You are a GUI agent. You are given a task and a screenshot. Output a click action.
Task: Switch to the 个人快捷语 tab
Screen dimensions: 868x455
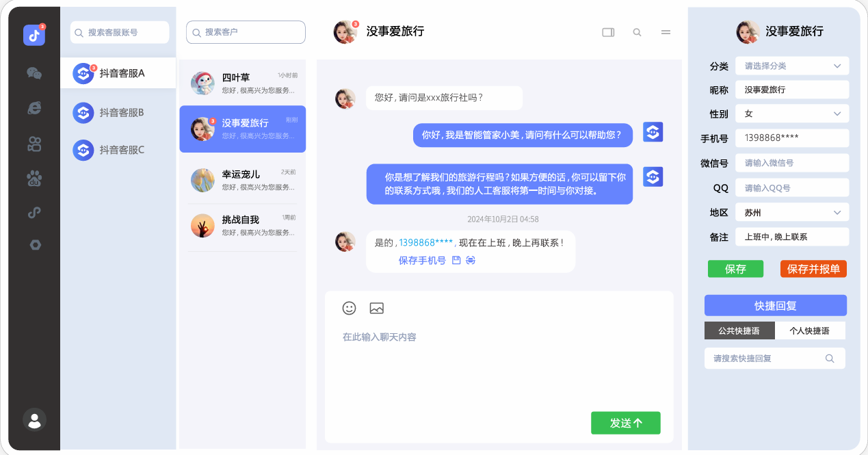pyautogui.click(x=811, y=330)
